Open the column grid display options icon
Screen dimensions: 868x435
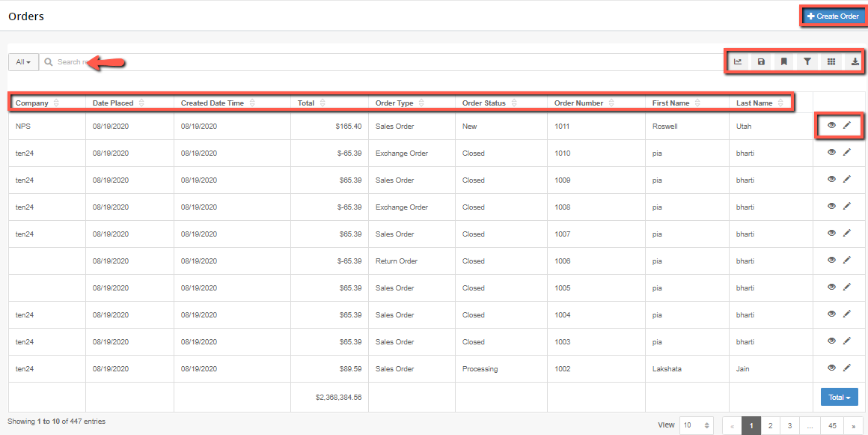point(831,62)
